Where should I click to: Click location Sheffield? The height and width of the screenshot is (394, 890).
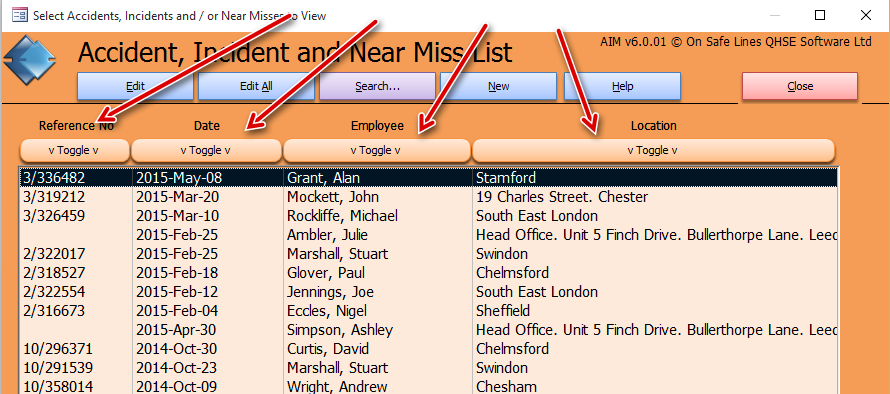tap(503, 311)
